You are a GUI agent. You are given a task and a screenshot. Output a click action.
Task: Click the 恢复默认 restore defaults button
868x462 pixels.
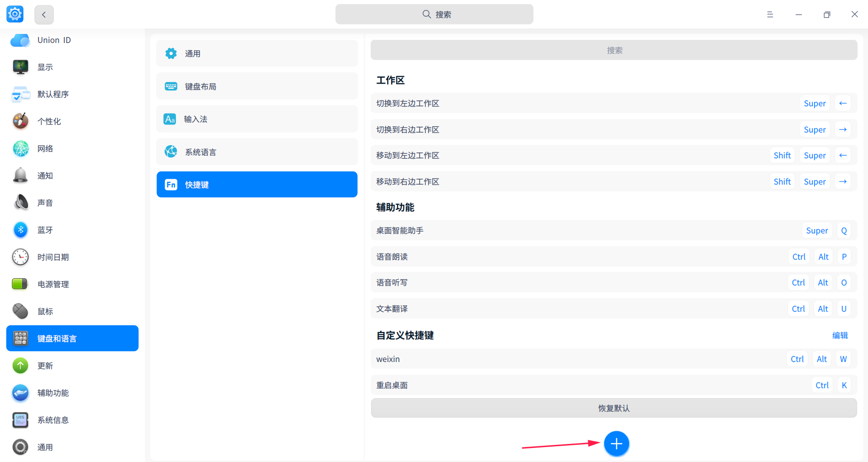click(x=614, y=408)
